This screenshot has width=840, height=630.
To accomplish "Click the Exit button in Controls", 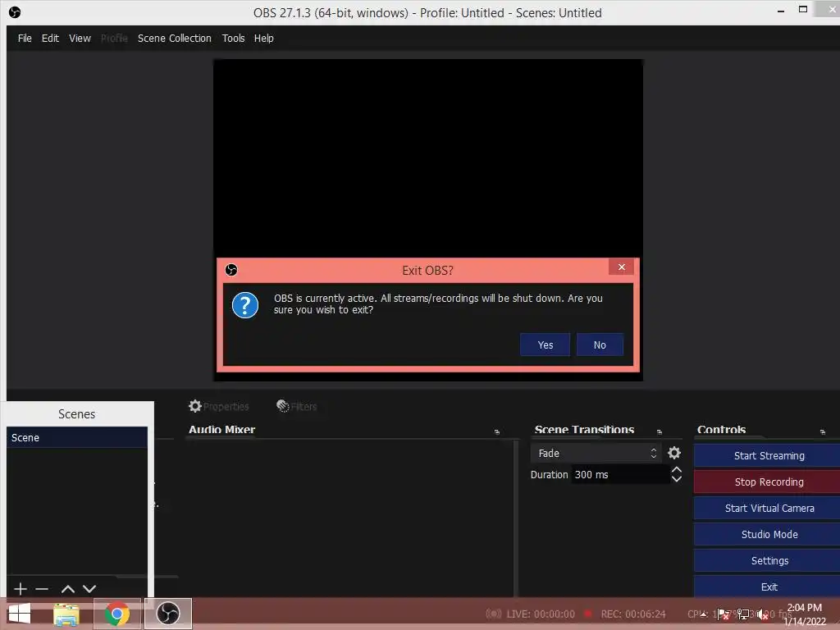I will [768, 587].
